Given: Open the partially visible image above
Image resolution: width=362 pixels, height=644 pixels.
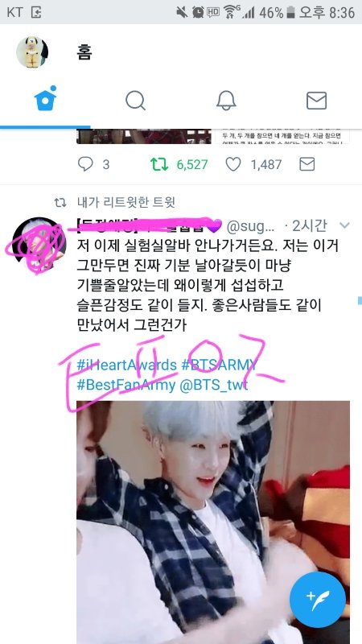Looking at the screenshot, I should coord(144,136).
